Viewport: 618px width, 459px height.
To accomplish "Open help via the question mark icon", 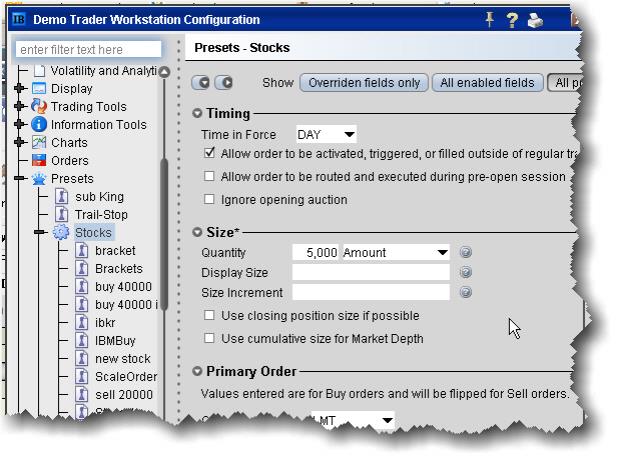I will (x=512, y=20).
